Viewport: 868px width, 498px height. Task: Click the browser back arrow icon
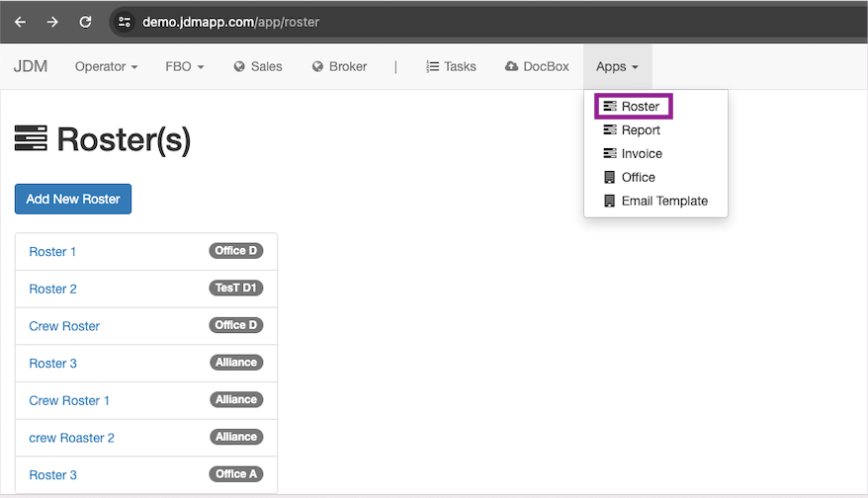point(20,22)
